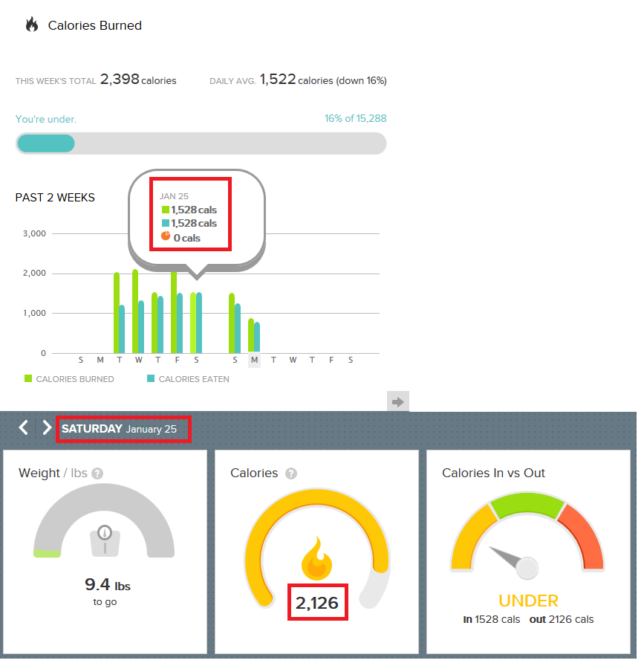Image resolution: width=644 pixels, height=666 pixels.
Task: Click the green 1,528 cals tooltip entry
Action: click(x=189, y=210)
